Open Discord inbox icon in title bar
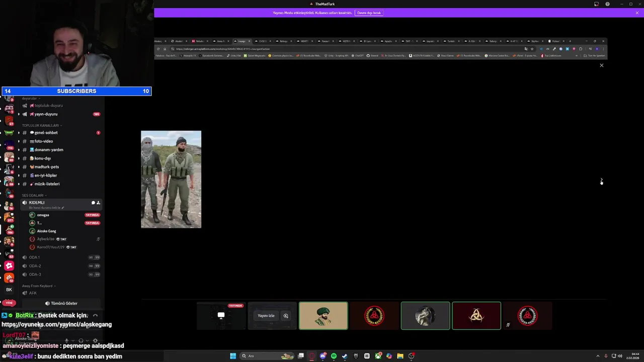 (x=596, y=4)
